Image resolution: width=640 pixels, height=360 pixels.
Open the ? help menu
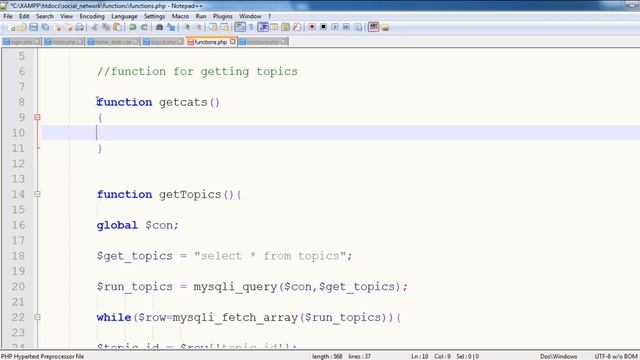(269, 16)
